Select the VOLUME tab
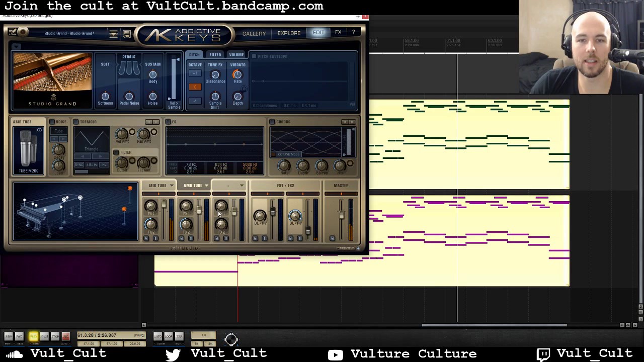The width and height of the screenshot is (644, 362). click(x=236, y=55)
